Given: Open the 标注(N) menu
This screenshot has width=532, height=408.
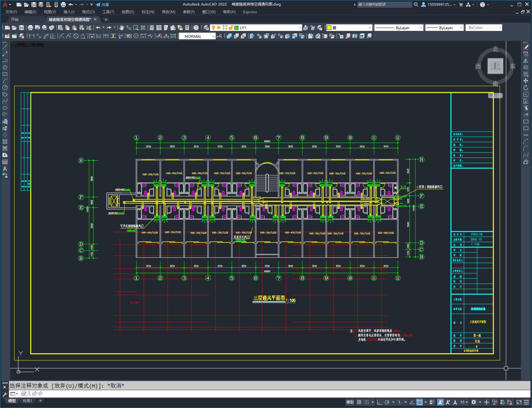Looking at the screenshot, I should point(148,12).
